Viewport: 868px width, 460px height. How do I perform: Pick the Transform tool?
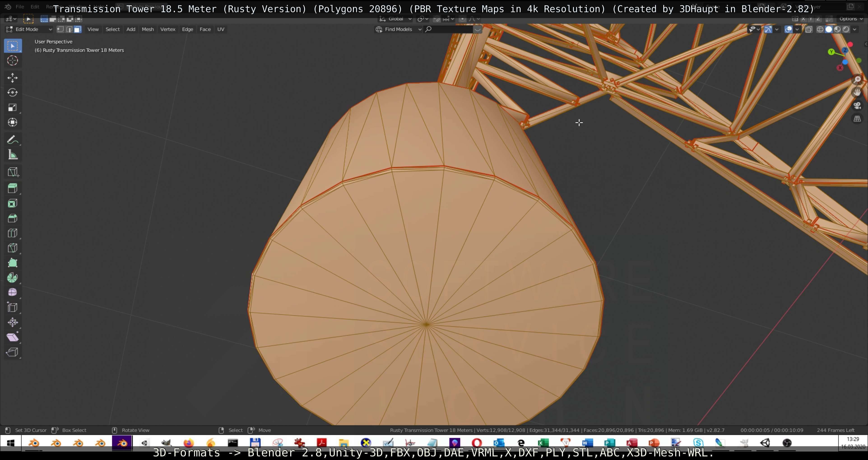[x=13, y=122]
